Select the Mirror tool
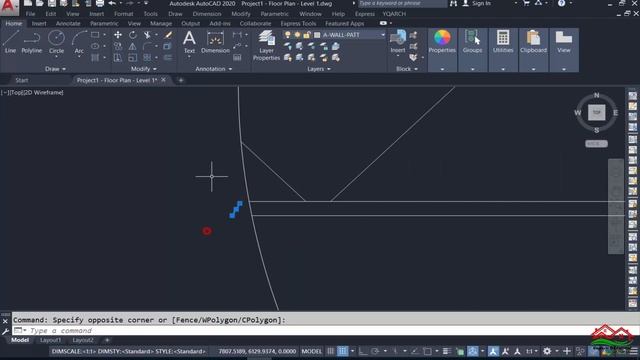The width and height of the screenshot is (640, 360). [x=133, y=46]
